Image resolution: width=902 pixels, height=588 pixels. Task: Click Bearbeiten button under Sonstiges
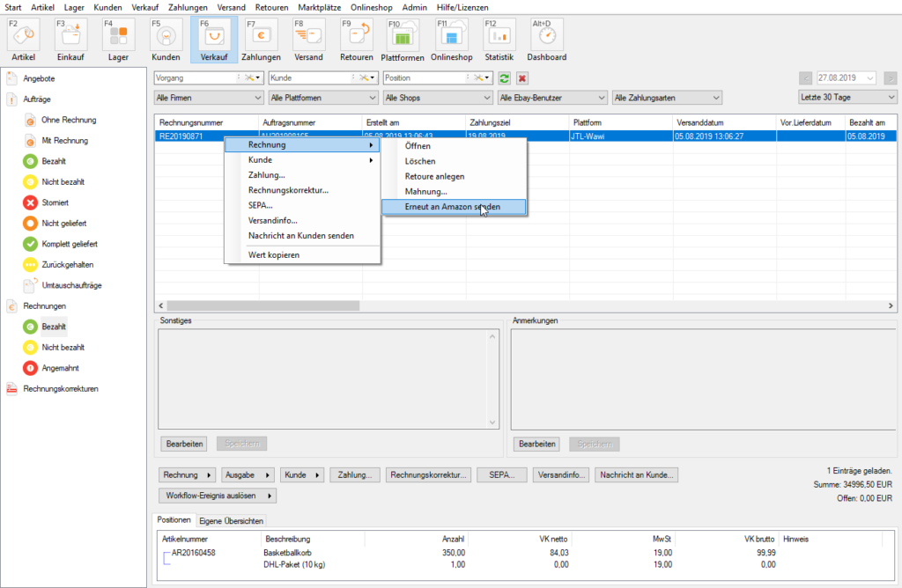click(186, 445)
